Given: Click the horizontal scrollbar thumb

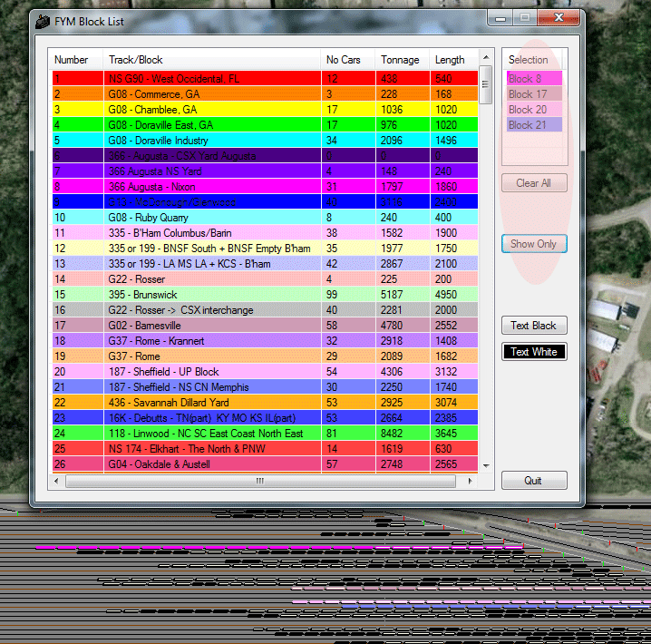Looking at the screenshot, I should (x=260, y=481).
